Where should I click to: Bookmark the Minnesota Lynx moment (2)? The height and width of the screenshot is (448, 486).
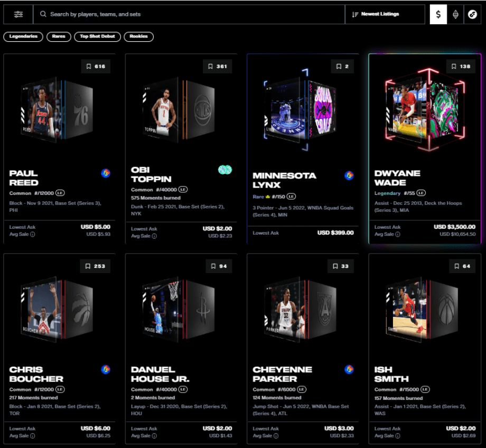[342, 67]
